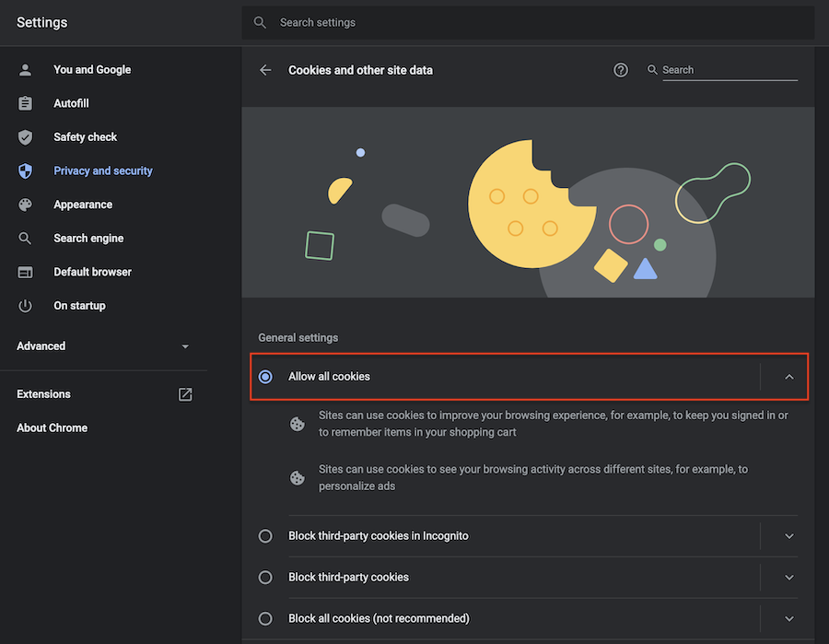Go to Search engine settings

click(x=88, y=239)
